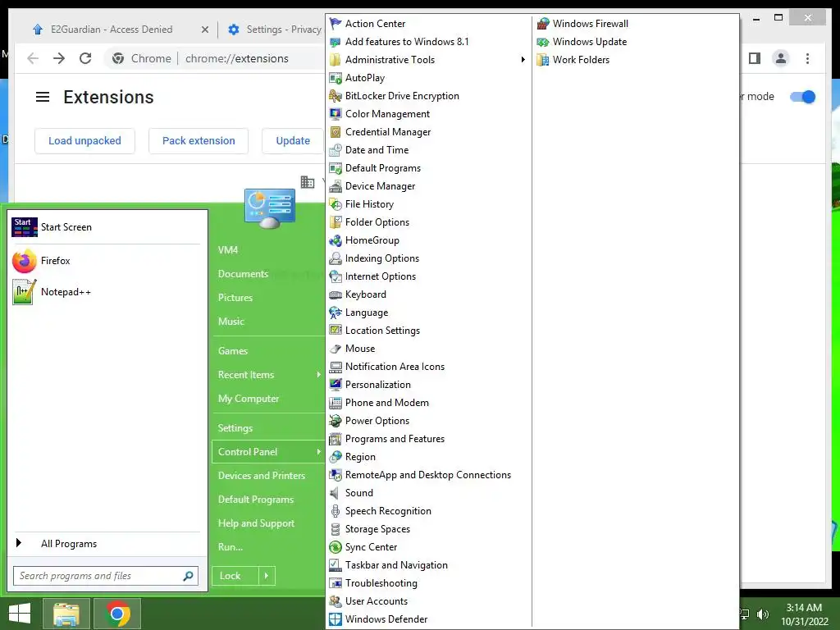Click Color Management monitor icon
Viewport: 840px width, 630px height.
[336, 114]
